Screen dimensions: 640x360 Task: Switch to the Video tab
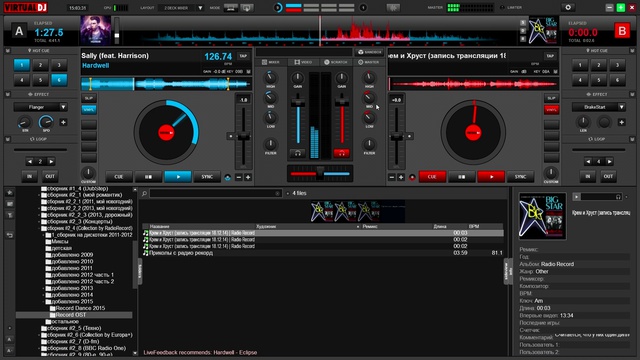(303, 62)
